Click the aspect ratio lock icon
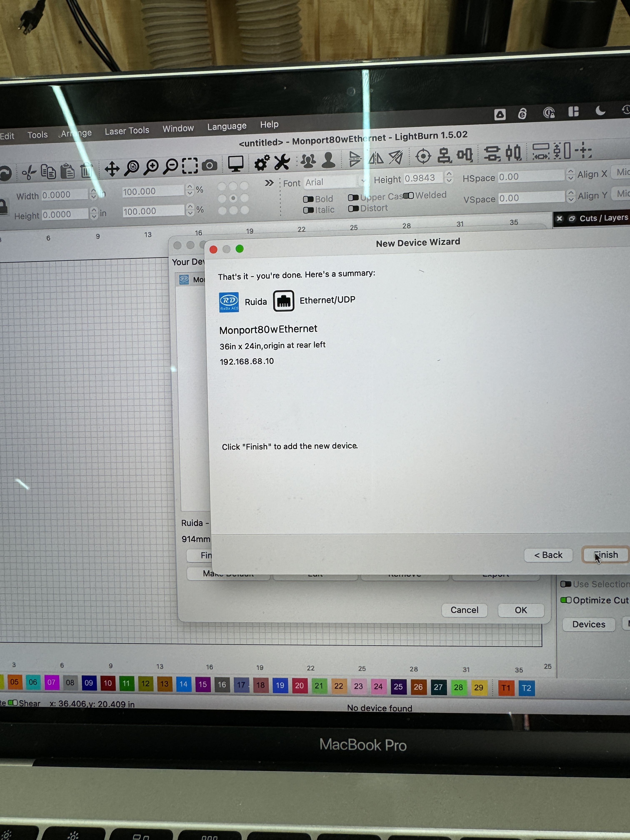630x840 pixels. coord(3,207)
